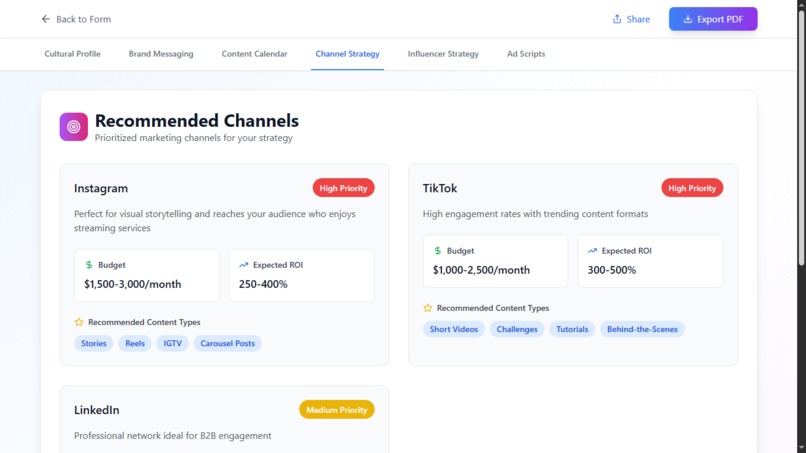Click the Instagram Expected ROI trend icon
The image size is (806, 453).
tap(244, 265)
